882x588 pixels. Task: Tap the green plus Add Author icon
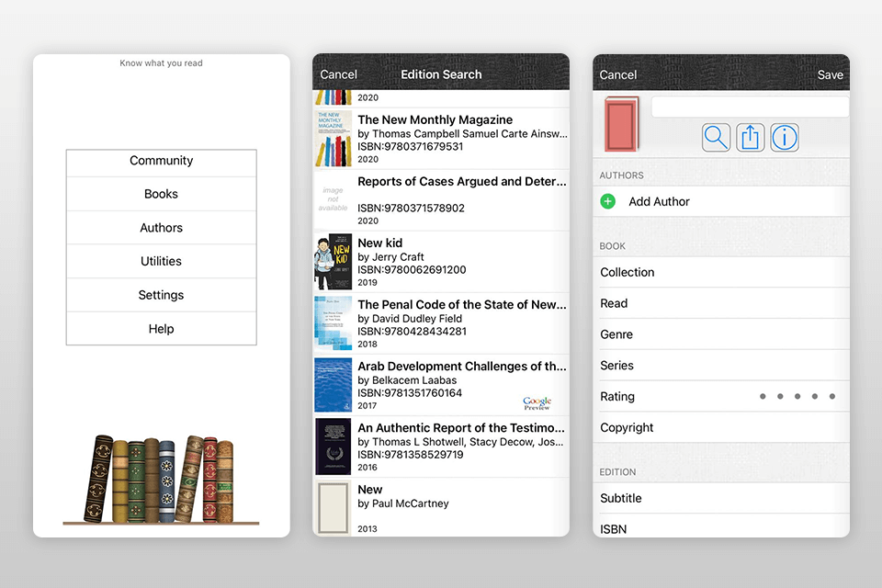click(x=608, y=201)
